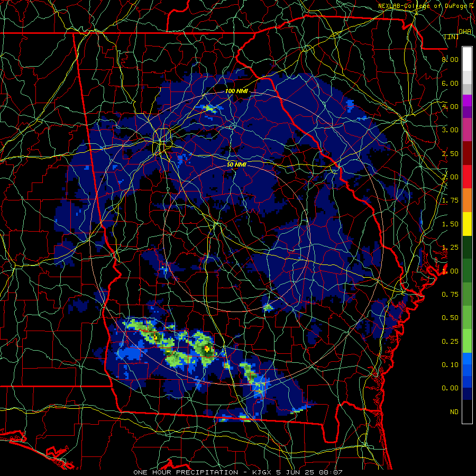Click the 0.00 legend value
The image size is (476, 476).
point(450,388)
